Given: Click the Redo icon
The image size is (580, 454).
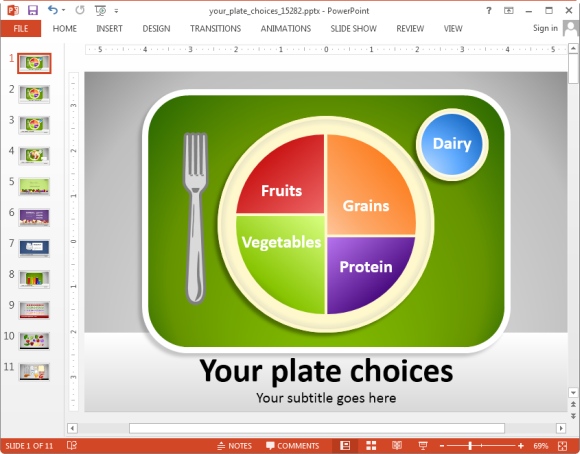Looking at the screenshot, I should [80, 10].
